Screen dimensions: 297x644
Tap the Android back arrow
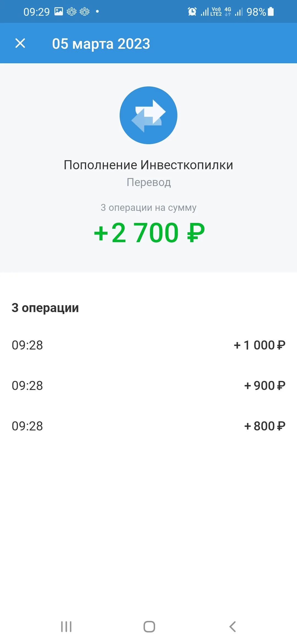pos(232,627)
